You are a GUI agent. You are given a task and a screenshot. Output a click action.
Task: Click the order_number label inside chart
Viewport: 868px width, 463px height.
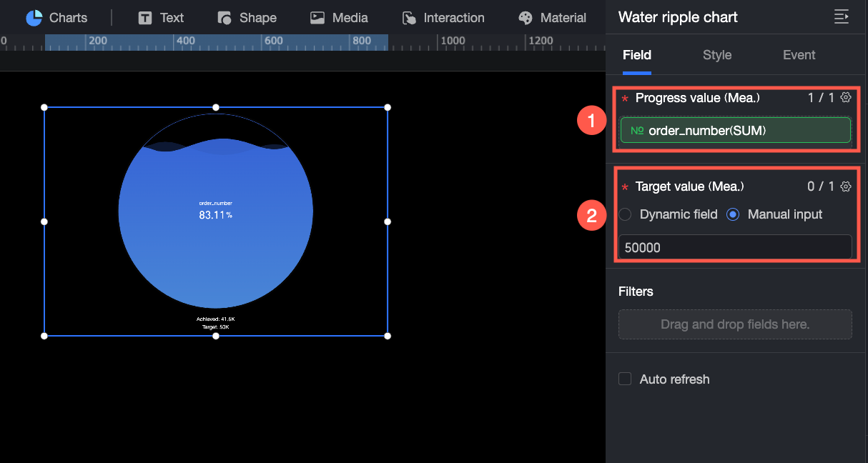[215, 203]
